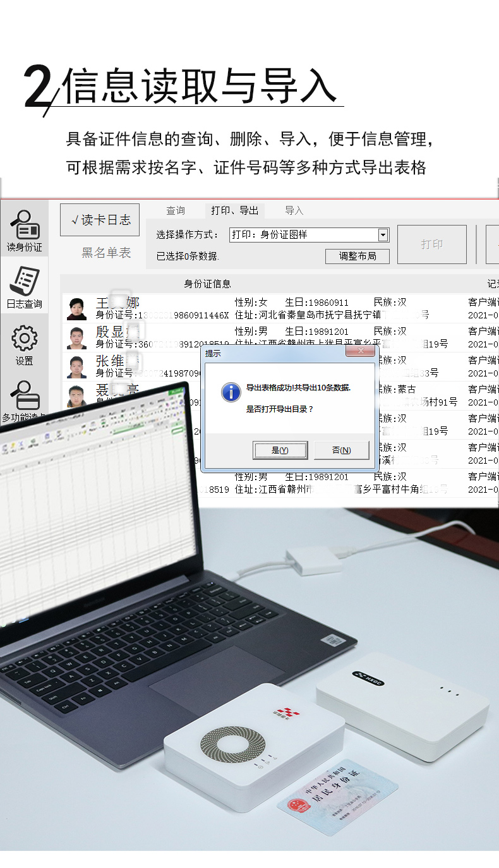The height and width of the screenshot is (868, 499).
Task: Confirm with 是(Y) button
Action: (280, 450)
